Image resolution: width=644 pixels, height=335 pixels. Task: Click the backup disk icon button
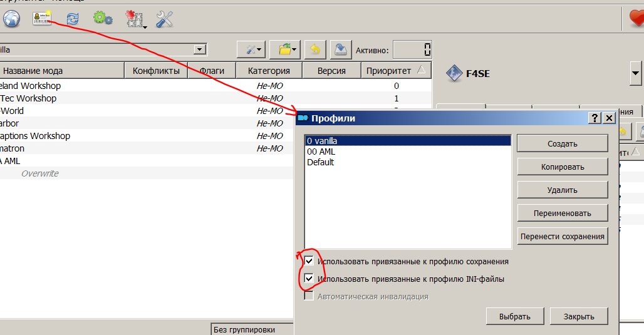[340, 49]
